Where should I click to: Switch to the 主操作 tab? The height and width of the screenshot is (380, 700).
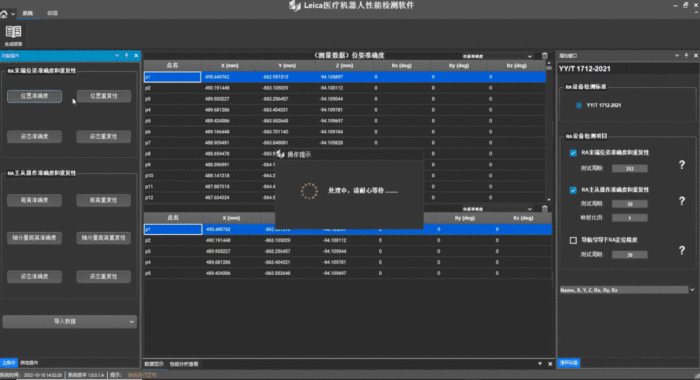(x=8, y=363)
